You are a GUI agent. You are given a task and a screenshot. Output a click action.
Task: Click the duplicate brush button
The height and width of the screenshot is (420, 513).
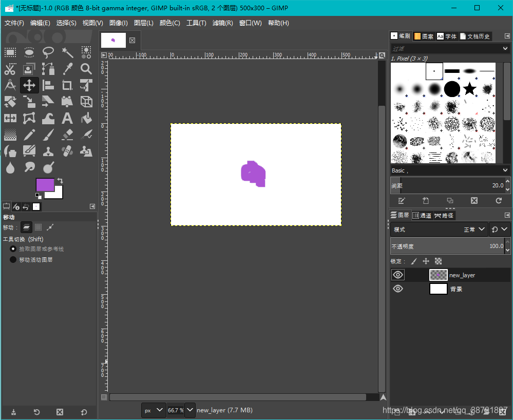click(450, 201)
